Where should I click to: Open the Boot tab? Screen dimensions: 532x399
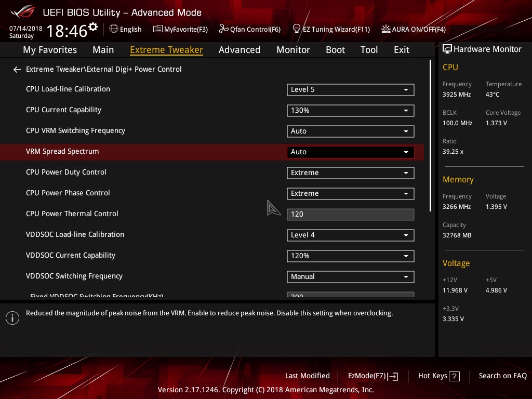(335, 50)
